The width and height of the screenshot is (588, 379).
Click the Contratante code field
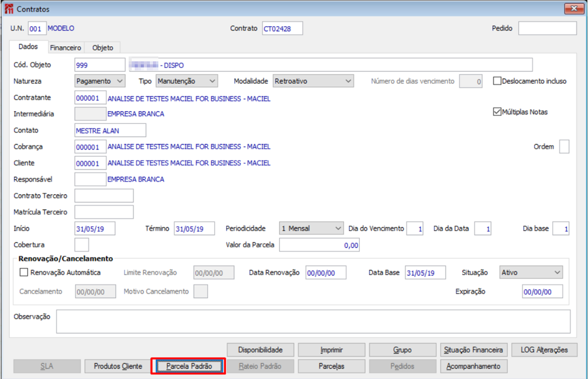click(x=90, y=98)
